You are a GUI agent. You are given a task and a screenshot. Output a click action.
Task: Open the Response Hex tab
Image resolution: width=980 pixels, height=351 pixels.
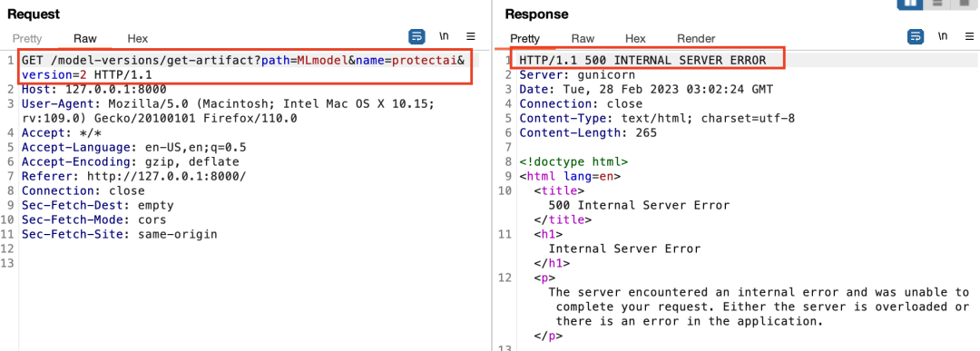pyautogui.click(x=635, y=39)
